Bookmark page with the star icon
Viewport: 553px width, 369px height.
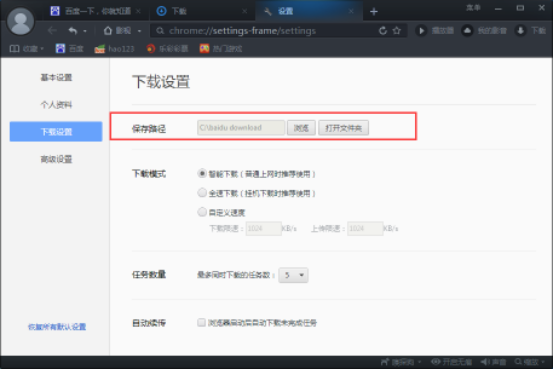pos(397,31)
